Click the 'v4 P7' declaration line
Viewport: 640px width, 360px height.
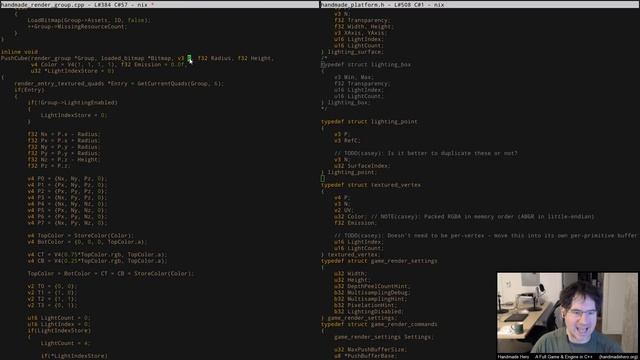pos(67,223)
